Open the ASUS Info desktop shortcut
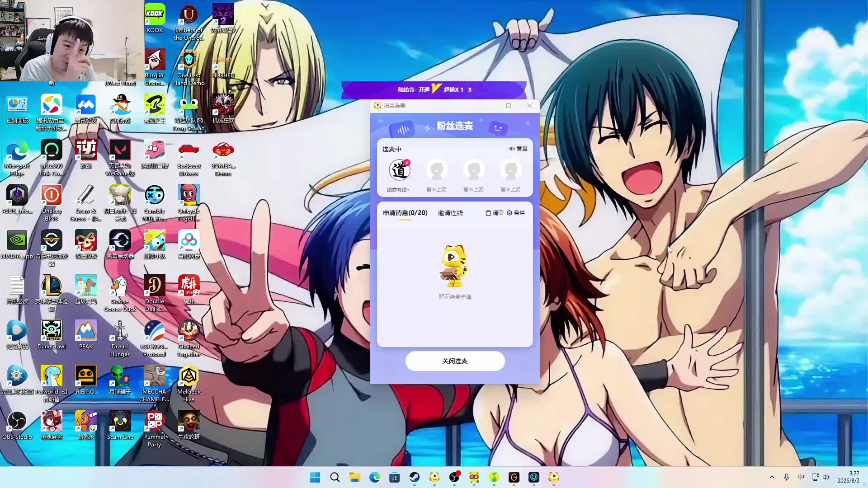The image size is (868, 488). click(17, 199)
